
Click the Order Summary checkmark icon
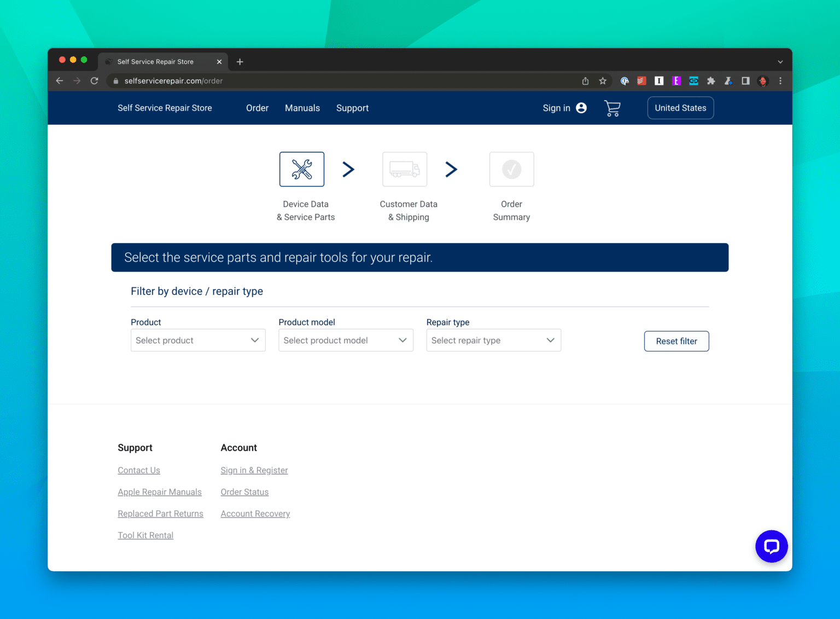[511, 169]
